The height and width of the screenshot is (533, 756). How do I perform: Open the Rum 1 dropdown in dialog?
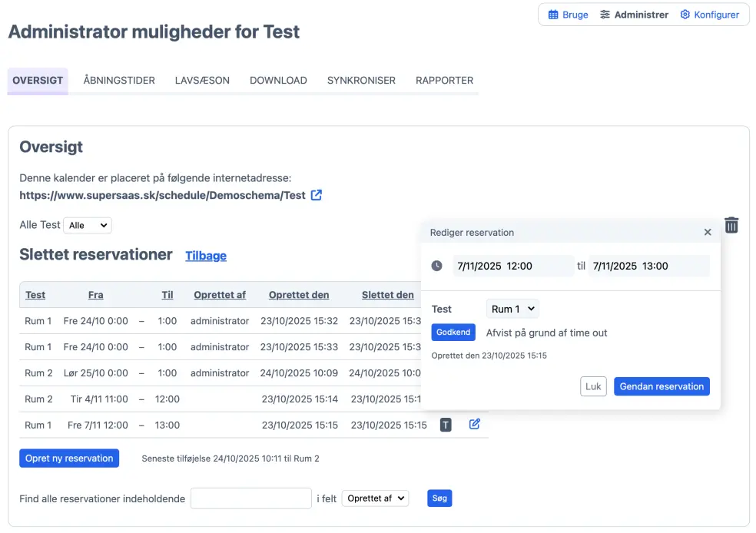click(x=512, y=309)
